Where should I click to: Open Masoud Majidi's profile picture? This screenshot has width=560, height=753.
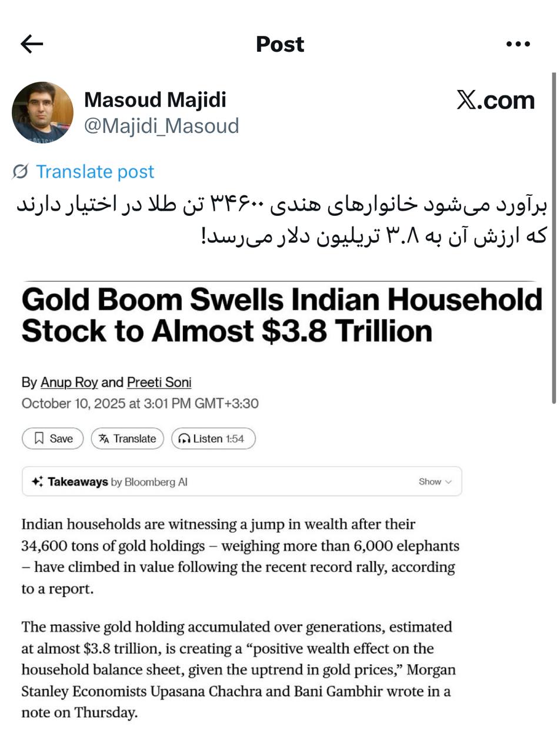click(x=42, y=112)
